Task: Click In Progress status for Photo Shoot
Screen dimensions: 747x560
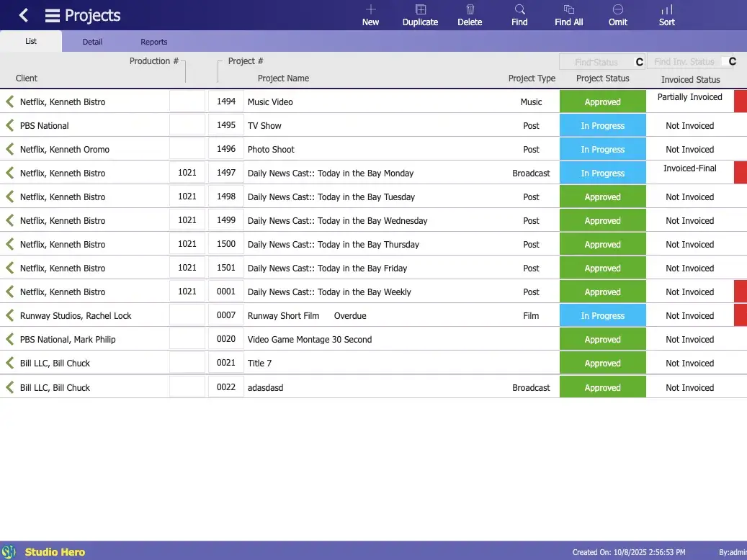Action: [x=603, y=149]
